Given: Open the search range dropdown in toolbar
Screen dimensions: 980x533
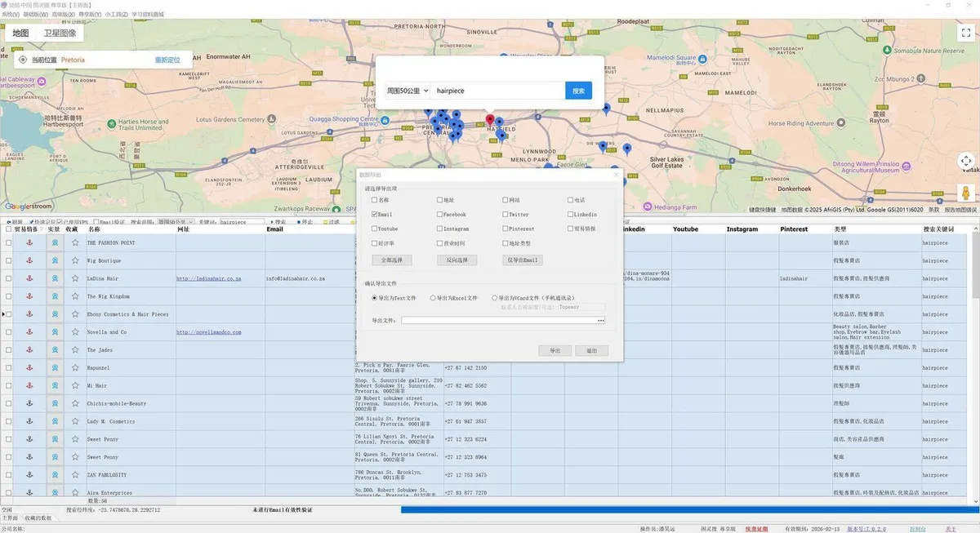Looking at the screenshot, I should click(176, 222).
